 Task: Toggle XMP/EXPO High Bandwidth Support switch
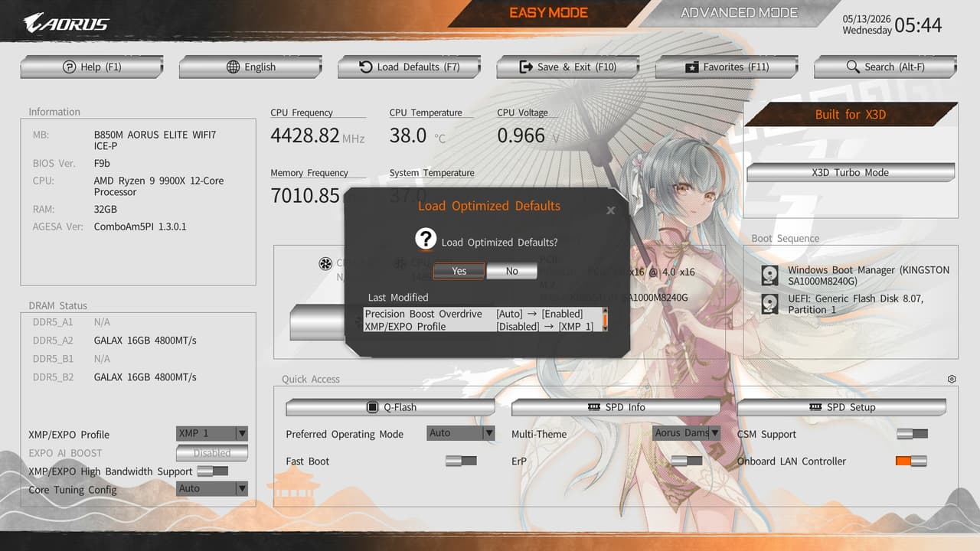212,471
